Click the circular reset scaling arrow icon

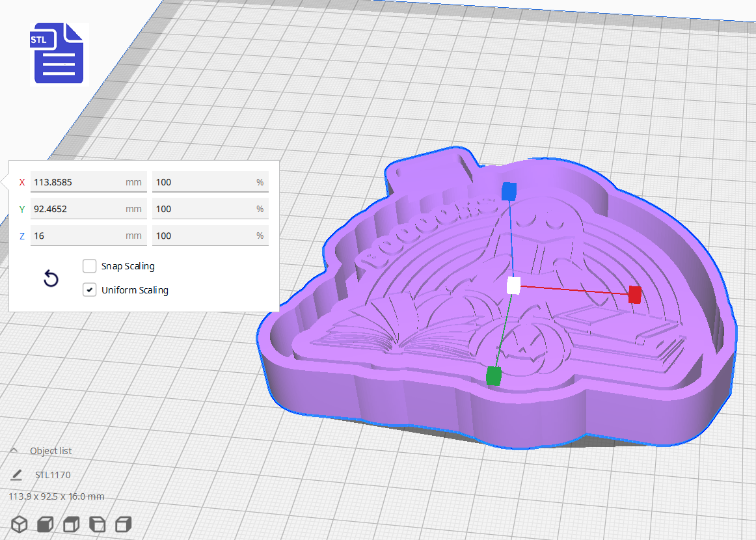[x=51, y=278]
